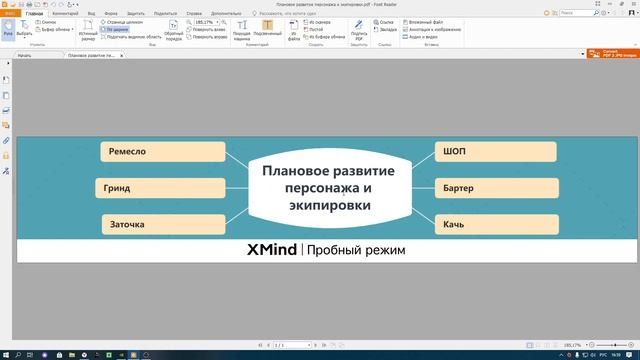Screen dimensions: 640x360
Task: Go to last page button
Action: point(324,345)
